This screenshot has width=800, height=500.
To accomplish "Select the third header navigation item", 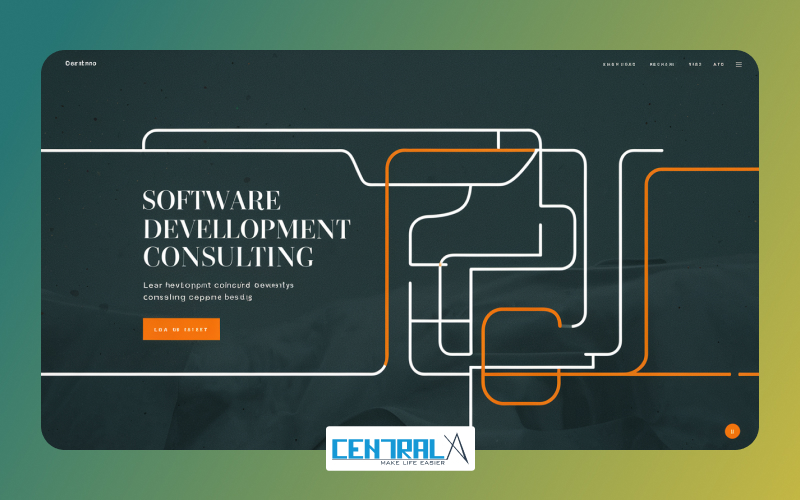I will tap(695, 64).
